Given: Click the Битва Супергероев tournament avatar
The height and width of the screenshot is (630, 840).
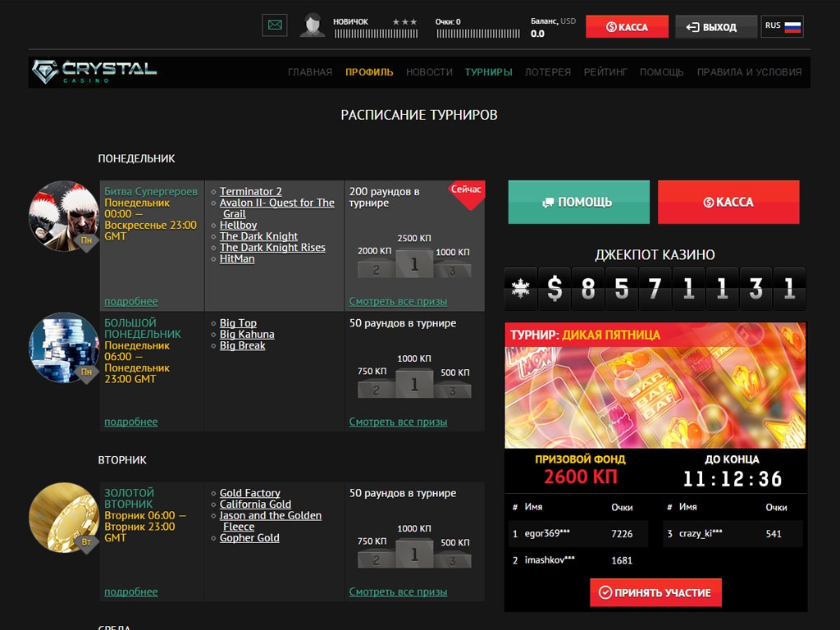Looking at the screenshot, I should [63, 216].
